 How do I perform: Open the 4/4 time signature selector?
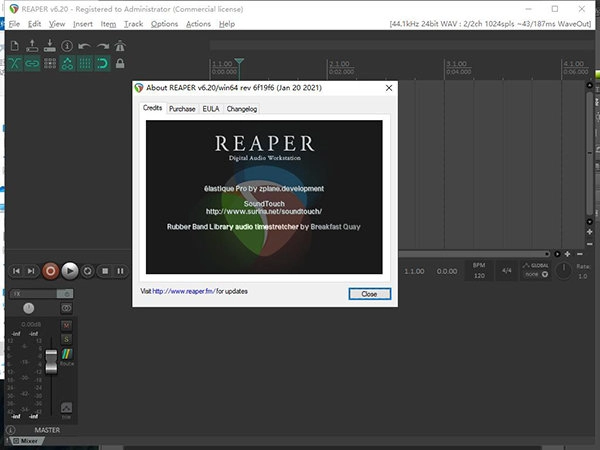click(506, 270)
